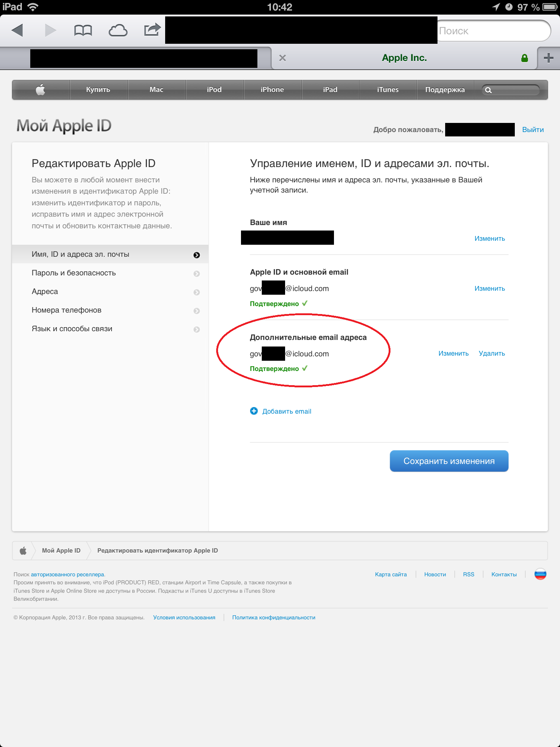Click chevron next to Адреса
Image resolution: width=560 pixels, height=747 pixels.
(x=197, y=292)
